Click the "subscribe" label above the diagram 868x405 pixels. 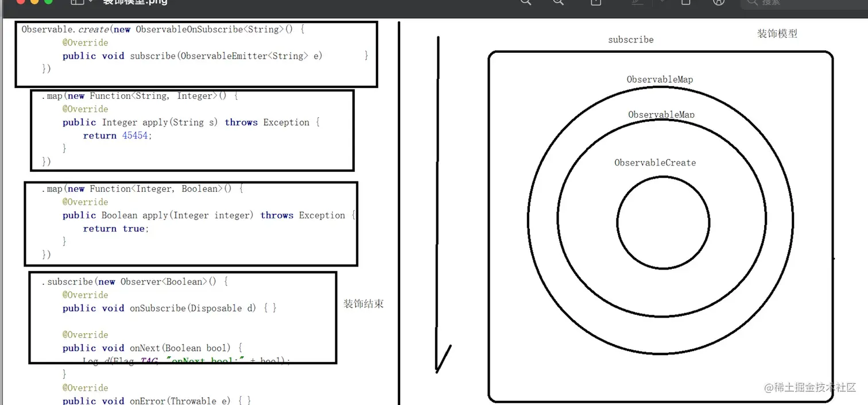pos(631,40)
